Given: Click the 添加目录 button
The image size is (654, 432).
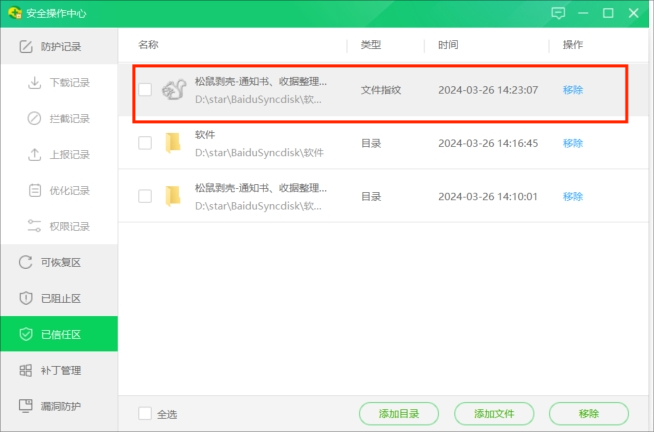Looking at the screenshot, I should (x=399, y=414).
